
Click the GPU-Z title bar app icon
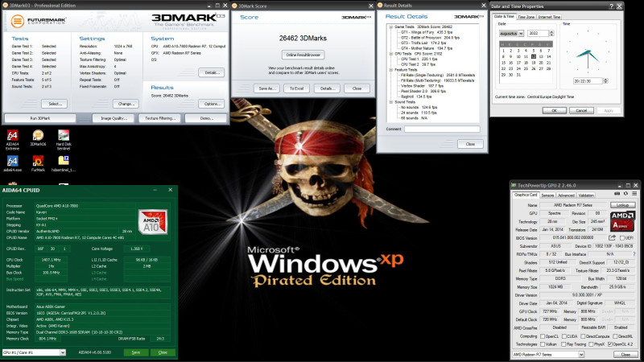514,186
